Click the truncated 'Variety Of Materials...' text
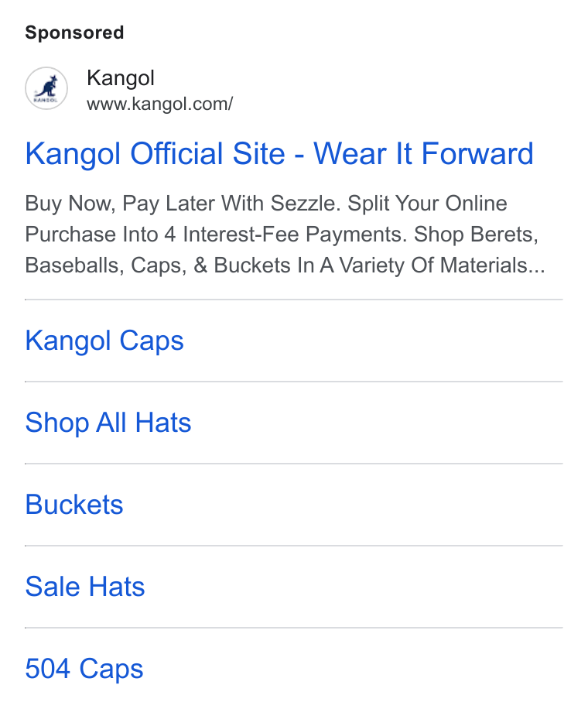Viewport: 588px width, 709px height. click(442, 265)
